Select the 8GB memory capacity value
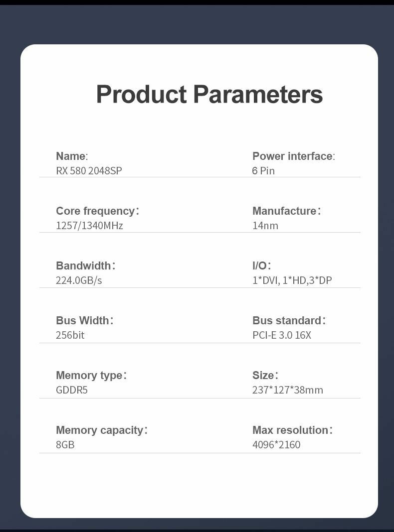This screenshot has width=394, height=532. (x=65, y=445)
